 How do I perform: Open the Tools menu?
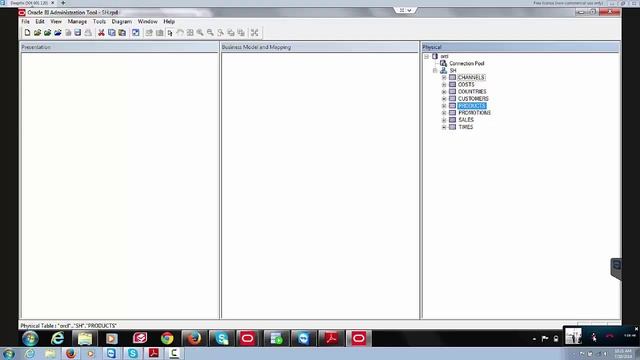pyautogui.click(x=99, y=21)
